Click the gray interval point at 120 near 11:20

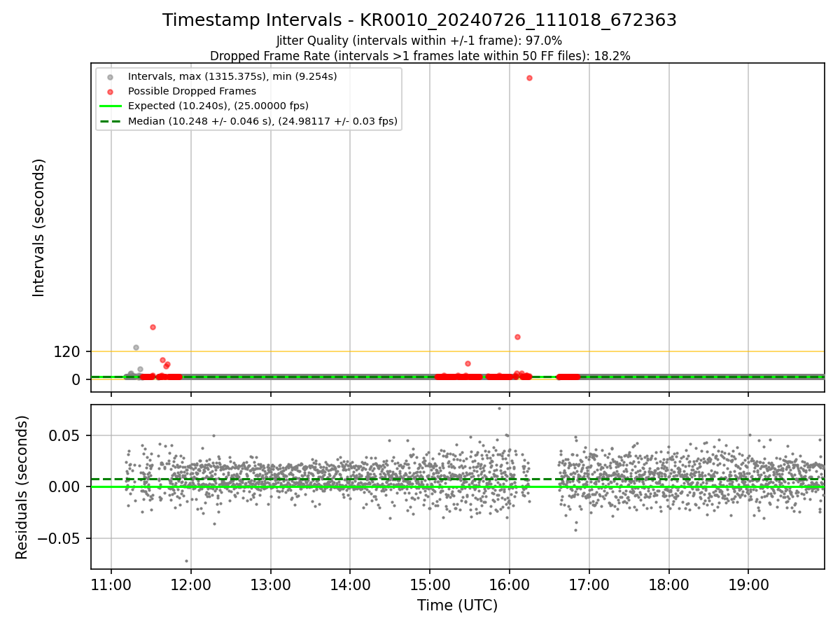click(x=136, y=347)
